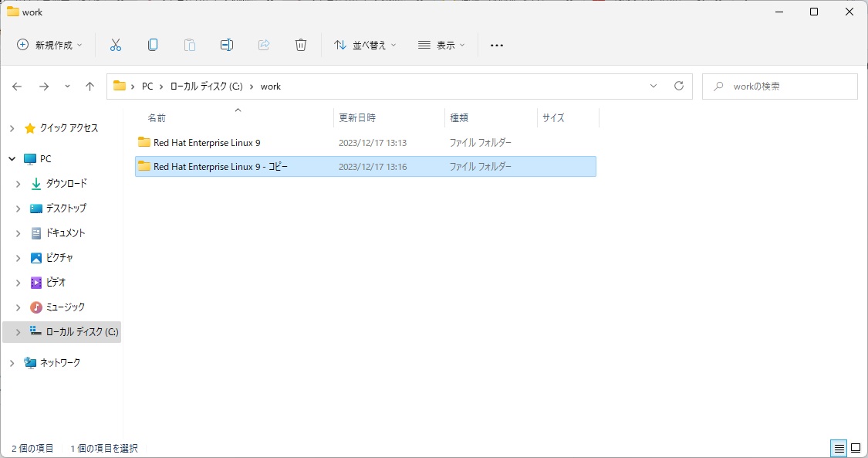Expand the address bar history dropdown
Viewport: 868px width, 458px height.
pyautogui.click(x=654, y=86)
